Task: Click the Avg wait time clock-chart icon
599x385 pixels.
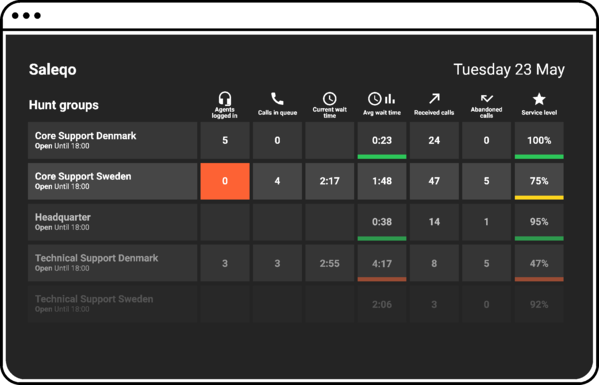Action: pyautogui.click(x=382, y=99)
